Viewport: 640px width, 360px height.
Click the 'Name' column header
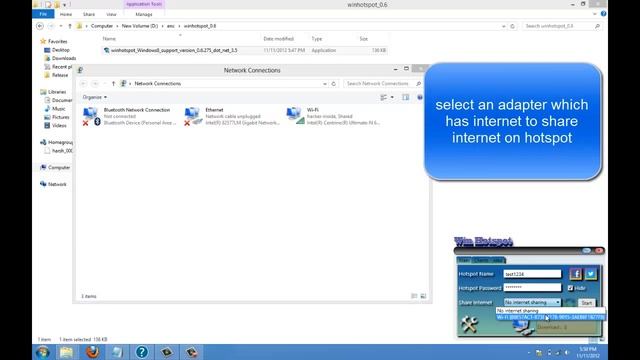tap(109, 39)
